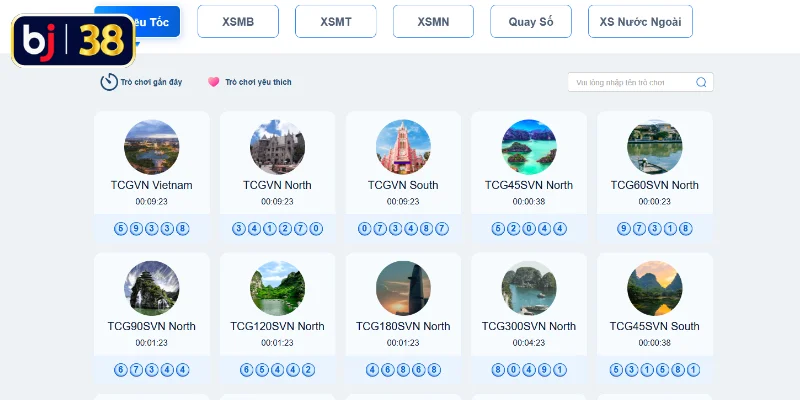Open TCG90SVN North pagoda thumbnail
This screenshot has height=400, width=800.
[x=152, y=288]
